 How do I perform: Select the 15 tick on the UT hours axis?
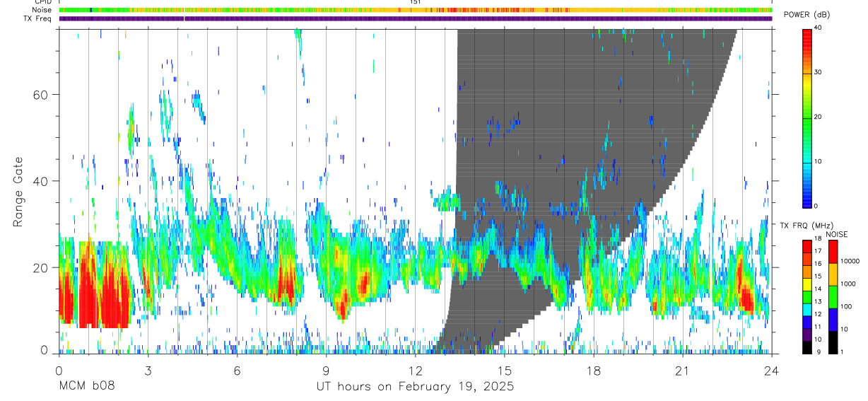click(504, 370)
